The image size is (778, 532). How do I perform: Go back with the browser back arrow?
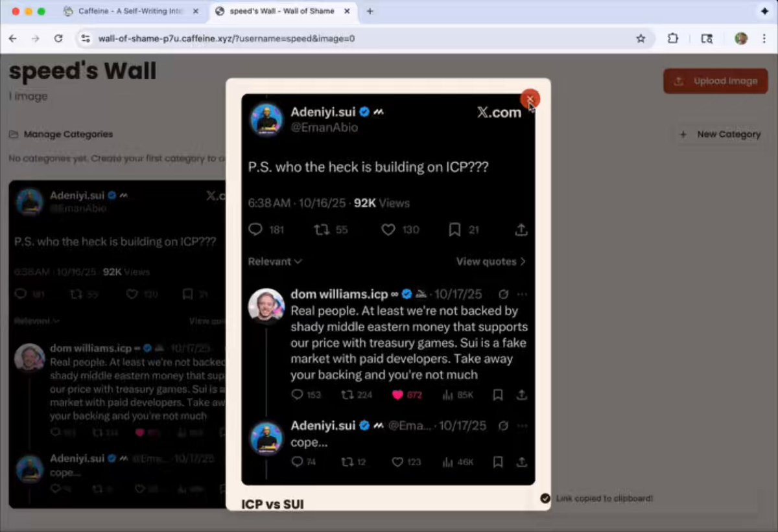[13, 39]
